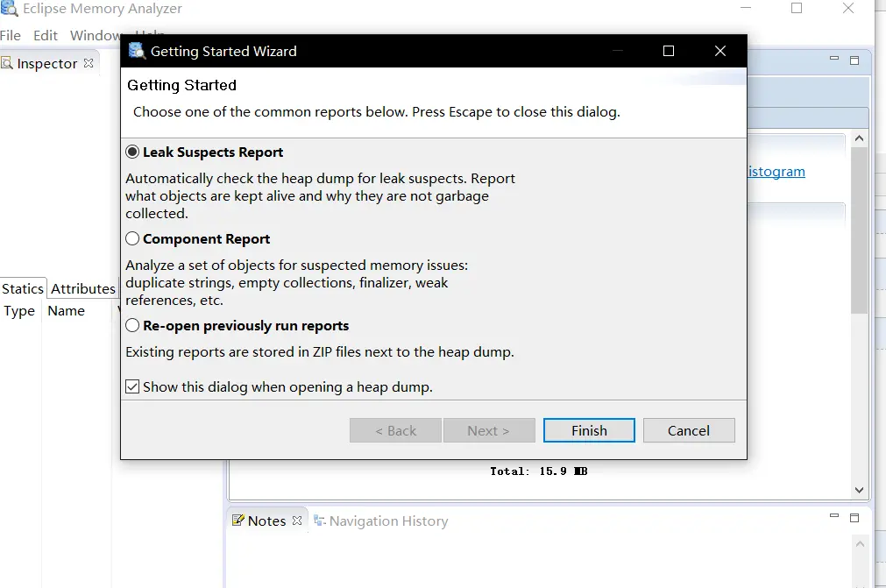Maximize the Notes panel
Image resolution: width=886 pixels, height=588 pixels.
click(854, 517)
